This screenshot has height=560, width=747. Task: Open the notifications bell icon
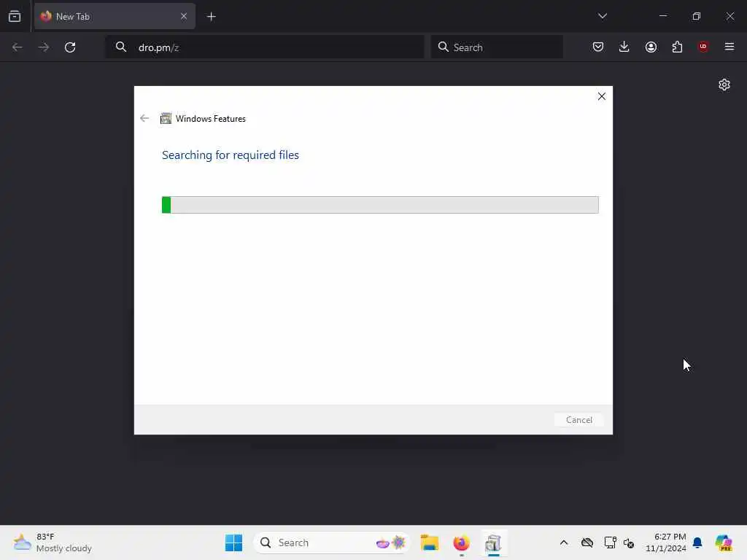click(697, 542)
